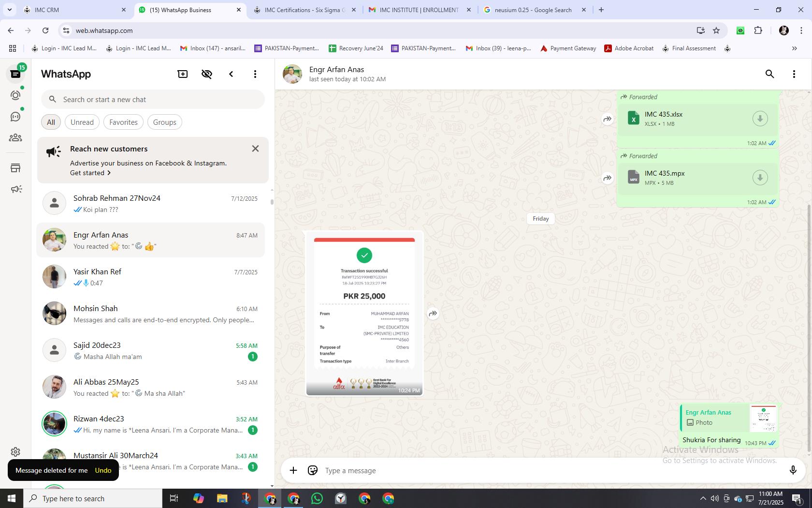Open the transaction receipt image
812x508 pixels.
coord(364,314)
